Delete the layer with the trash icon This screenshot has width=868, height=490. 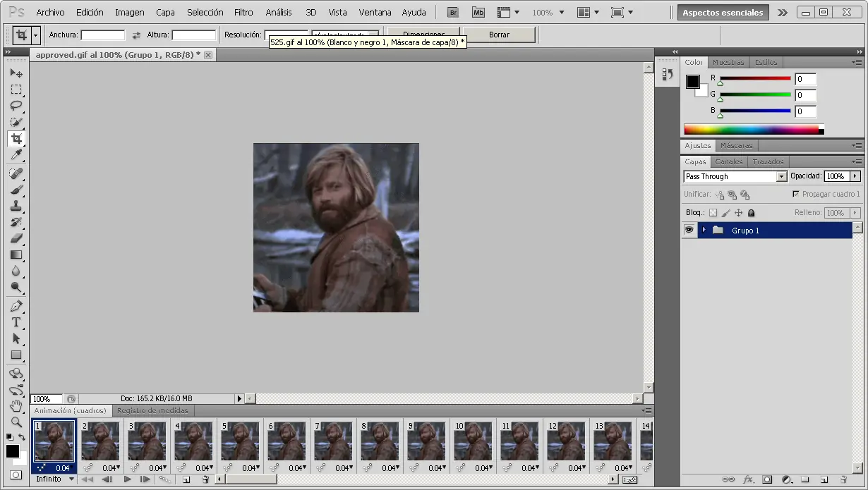point(842,479)
